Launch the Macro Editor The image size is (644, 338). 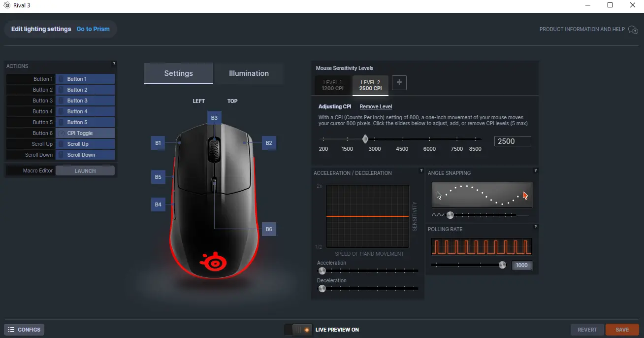point(85,171)
